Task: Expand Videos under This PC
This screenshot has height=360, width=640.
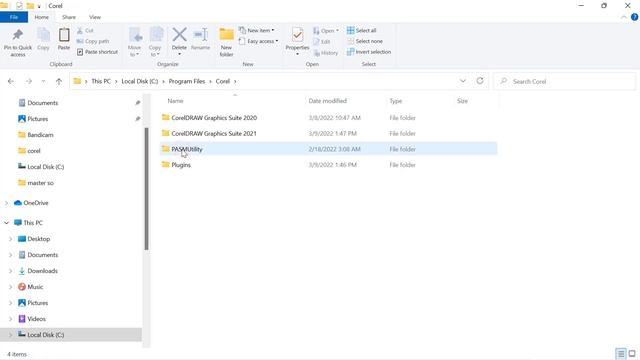Action: (x=11, y=319)
